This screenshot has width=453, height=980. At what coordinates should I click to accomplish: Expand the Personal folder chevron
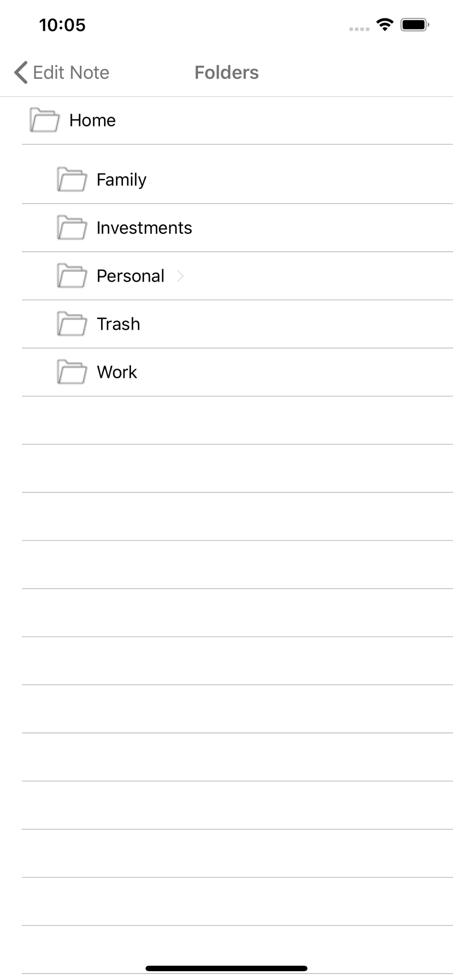pyautogui.click(x=180, y=276)
